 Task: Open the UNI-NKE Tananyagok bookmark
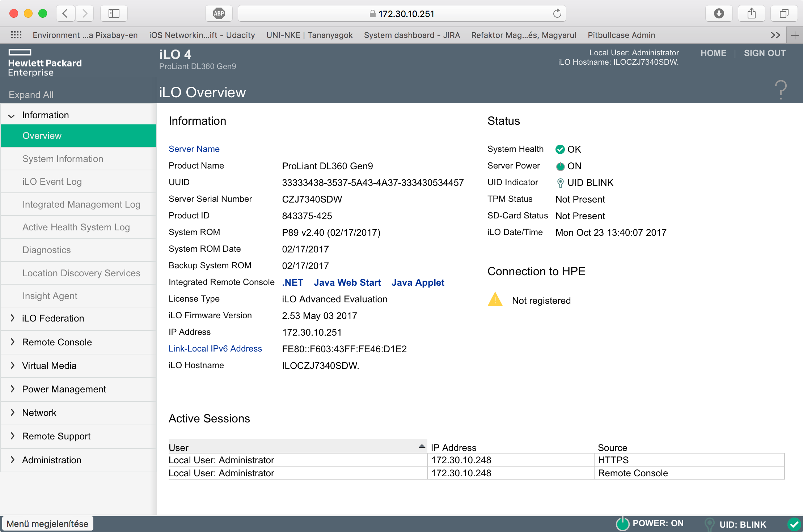[309, 35]
